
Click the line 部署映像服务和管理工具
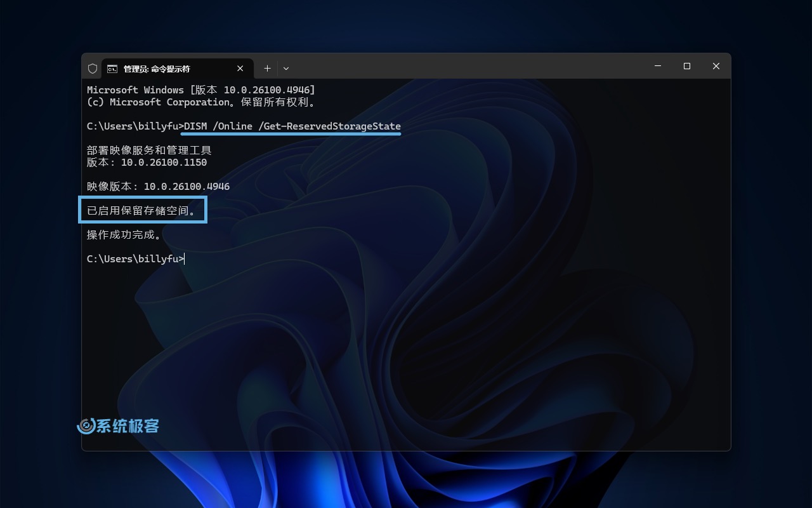(149, 150)
